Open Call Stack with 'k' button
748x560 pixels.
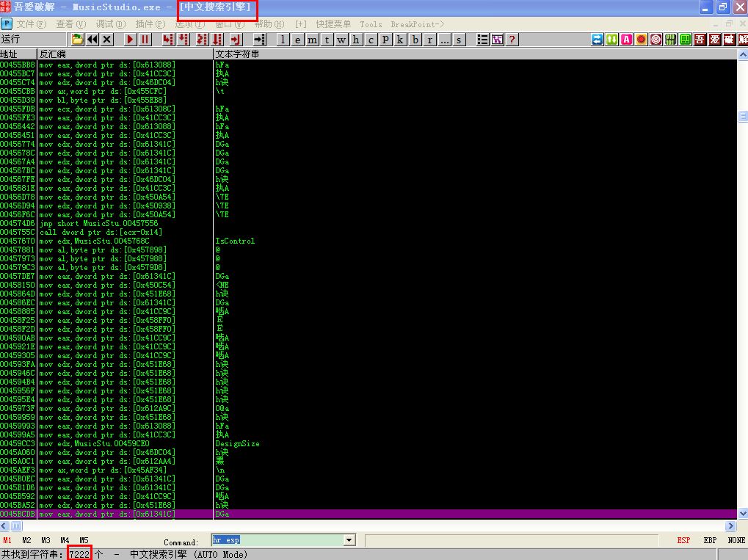400,40
